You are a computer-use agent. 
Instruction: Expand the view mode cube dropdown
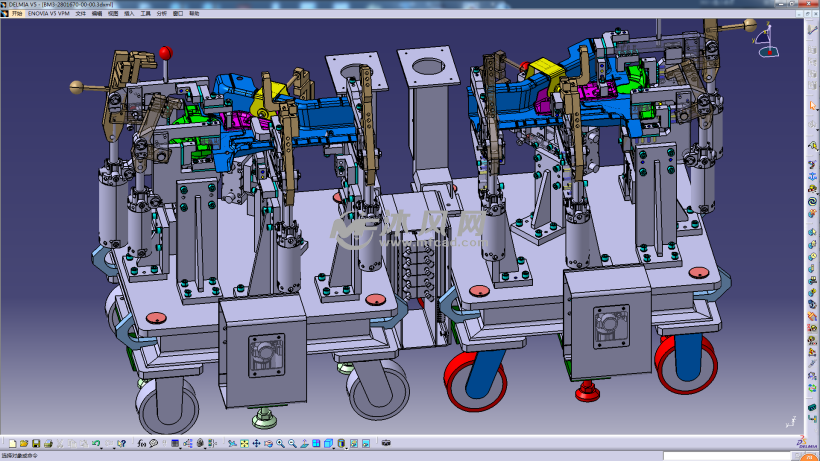pos(334,446)
